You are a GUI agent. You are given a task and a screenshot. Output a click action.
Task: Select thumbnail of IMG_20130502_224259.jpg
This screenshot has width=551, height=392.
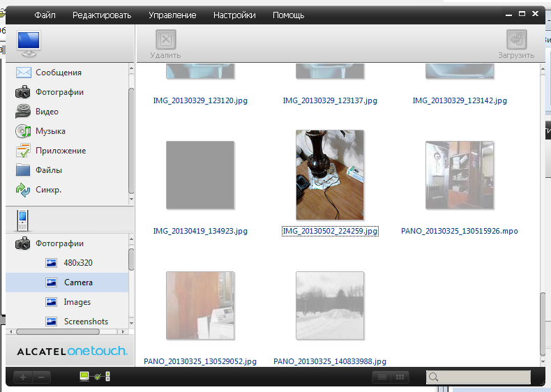[330, 175]
